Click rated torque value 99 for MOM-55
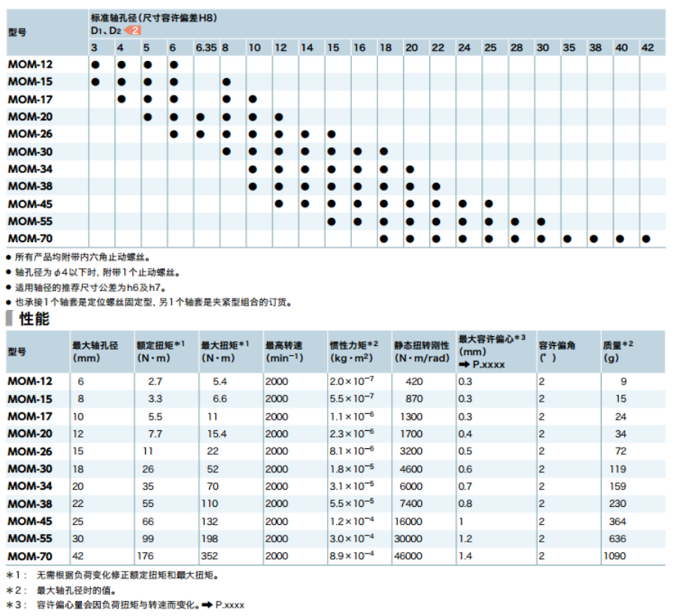Image resolution: width=676 pixels, height=616 pixels. [148, 539]
